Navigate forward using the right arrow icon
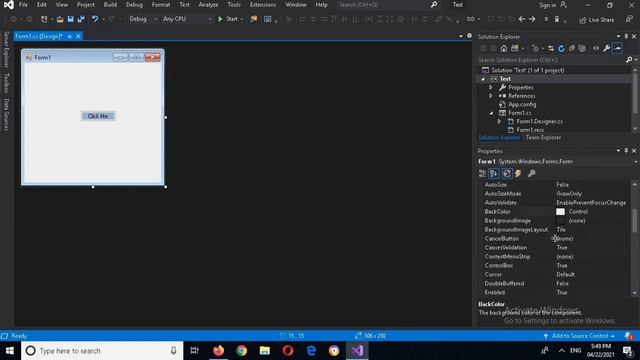The image size is (640, 360). (532, 19)
